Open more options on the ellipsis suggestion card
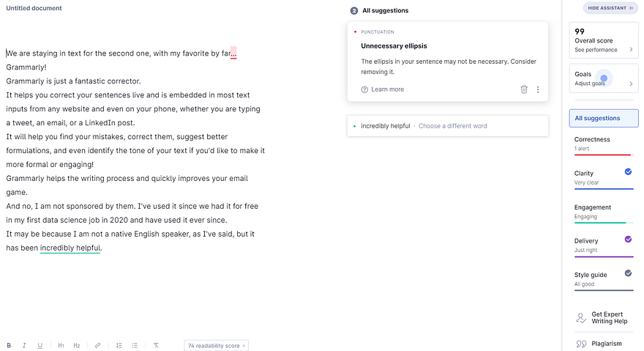Screen dimensions: 644x351 coord(538,89)
